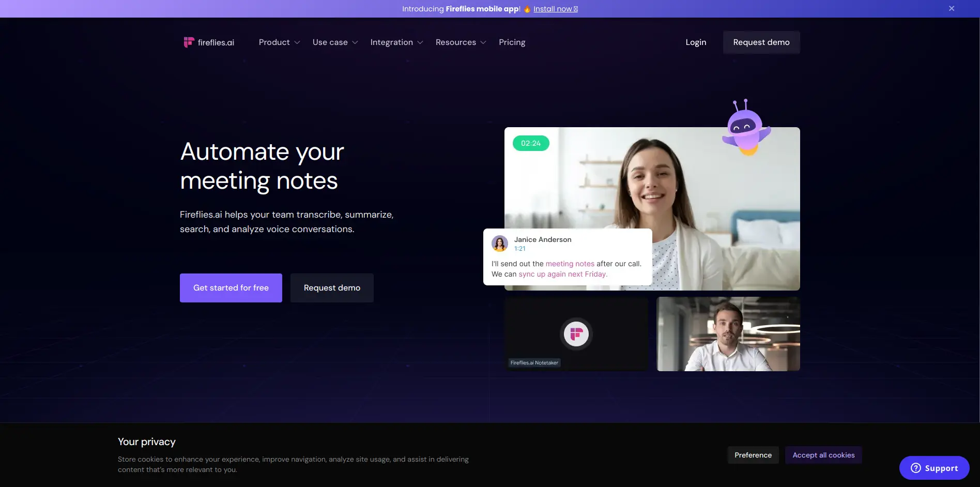Open the Support chat widget
Viewport: 980px width, 487px height.
click(934, 468)
